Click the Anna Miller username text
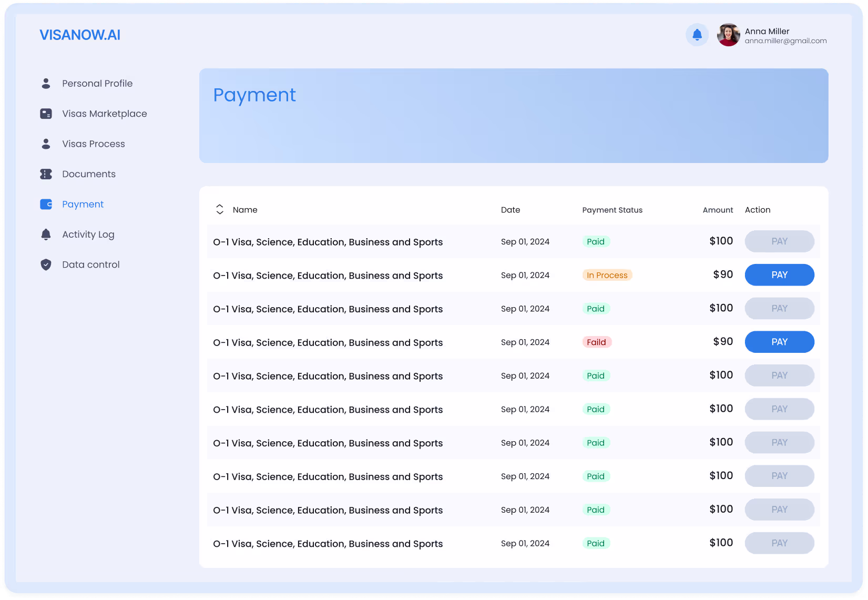This screenshot has width=868, height=600. pos(767,32)
